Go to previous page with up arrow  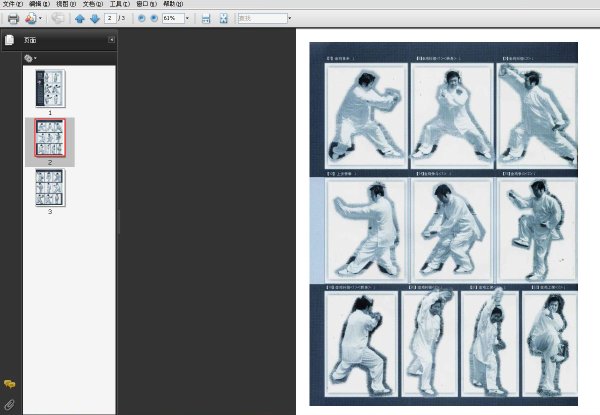point(80,18)
